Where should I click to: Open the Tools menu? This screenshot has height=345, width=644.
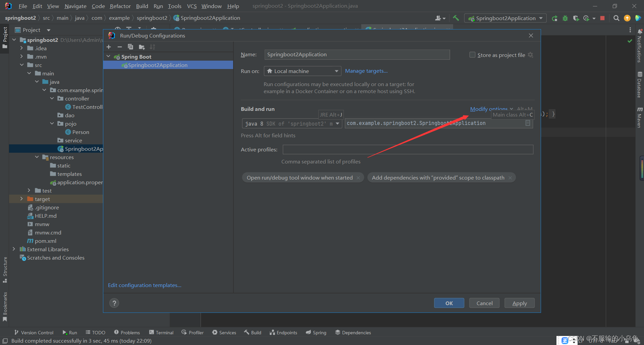click(x=174, y=6)
